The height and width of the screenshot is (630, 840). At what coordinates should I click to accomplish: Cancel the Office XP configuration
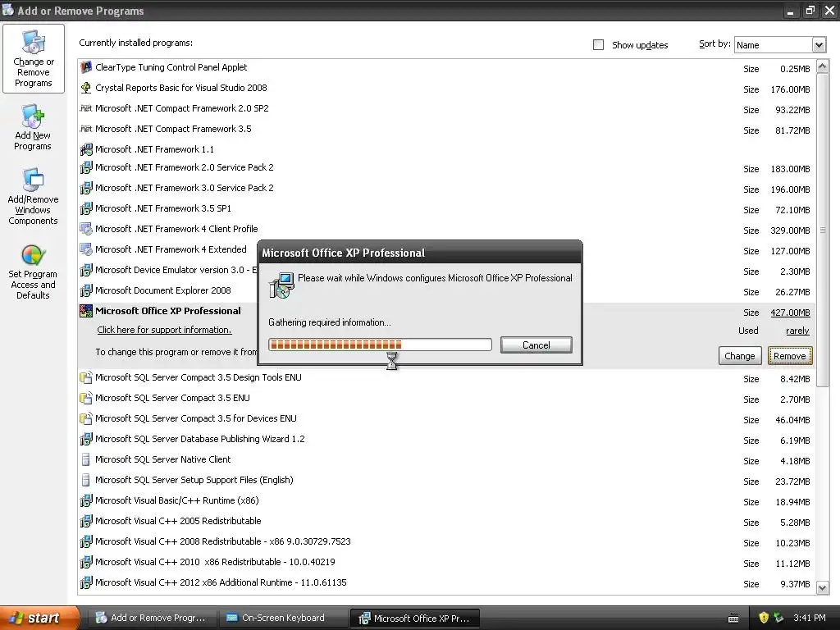[536, 345]
